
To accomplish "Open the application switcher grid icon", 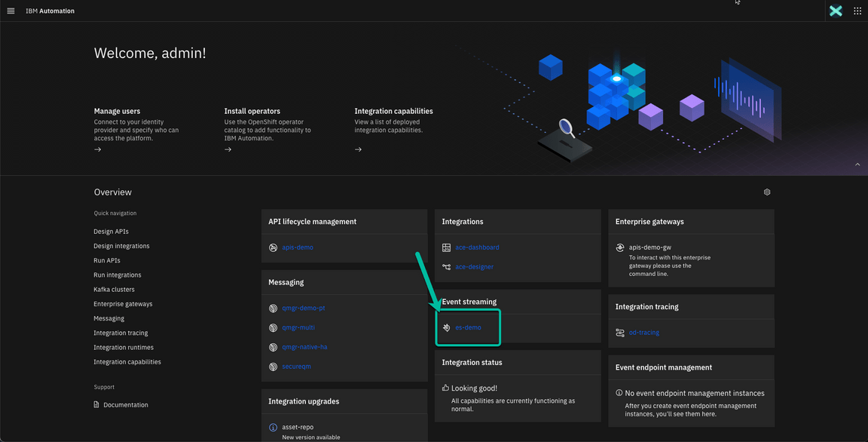I will point(857,11).
